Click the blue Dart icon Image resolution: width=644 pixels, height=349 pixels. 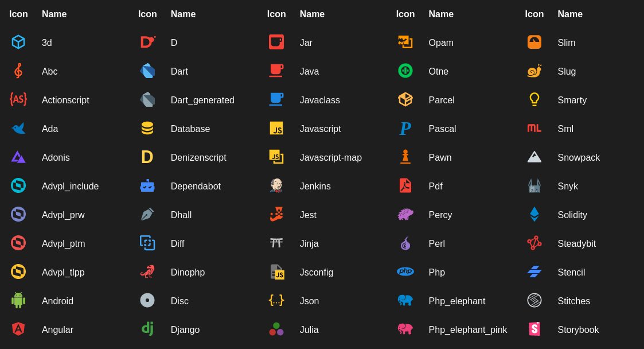(147, 71)
